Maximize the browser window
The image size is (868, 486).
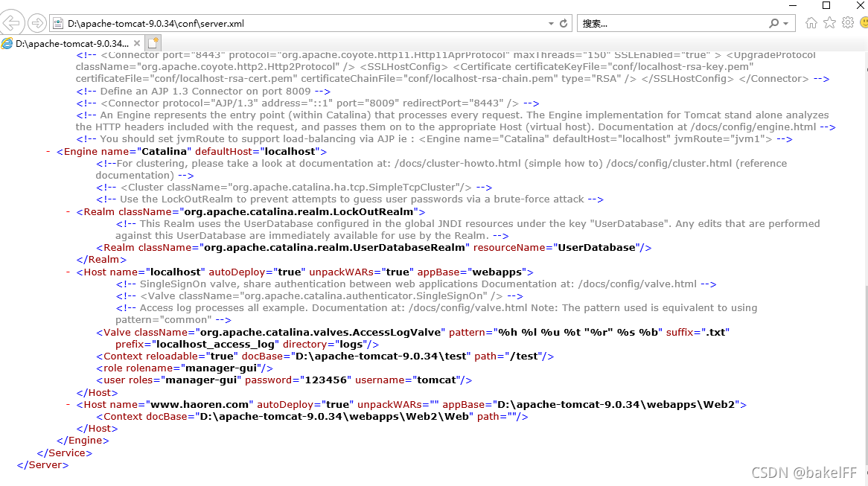[x=826, y=5]
